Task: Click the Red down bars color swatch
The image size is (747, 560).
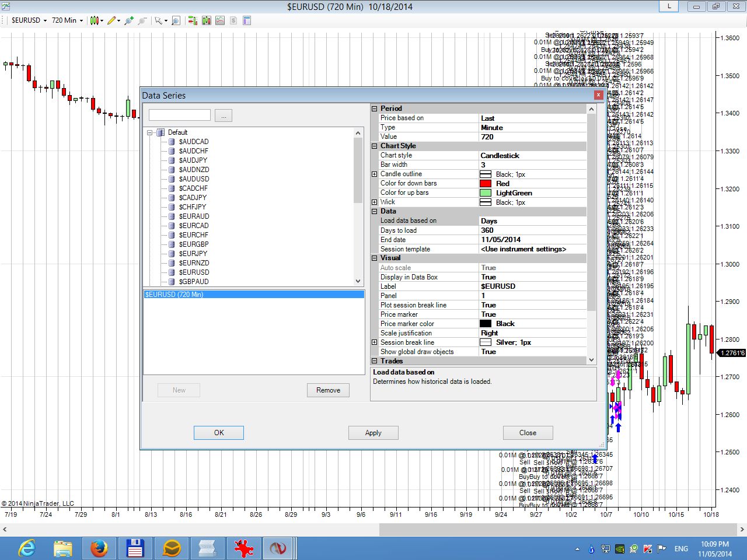Action: click(x=485, y=183)
